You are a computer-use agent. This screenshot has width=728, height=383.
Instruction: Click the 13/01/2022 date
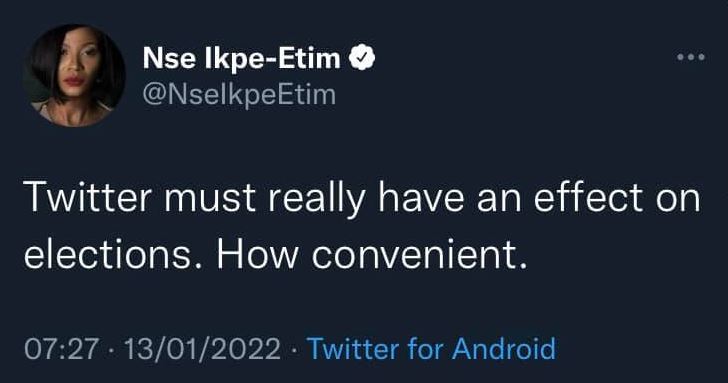pos(202,349)
